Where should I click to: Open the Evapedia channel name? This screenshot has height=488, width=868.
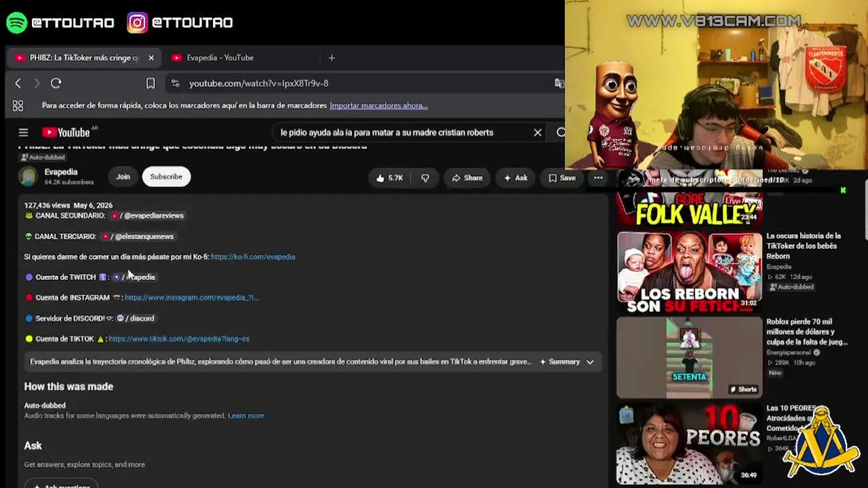point(61,172)
